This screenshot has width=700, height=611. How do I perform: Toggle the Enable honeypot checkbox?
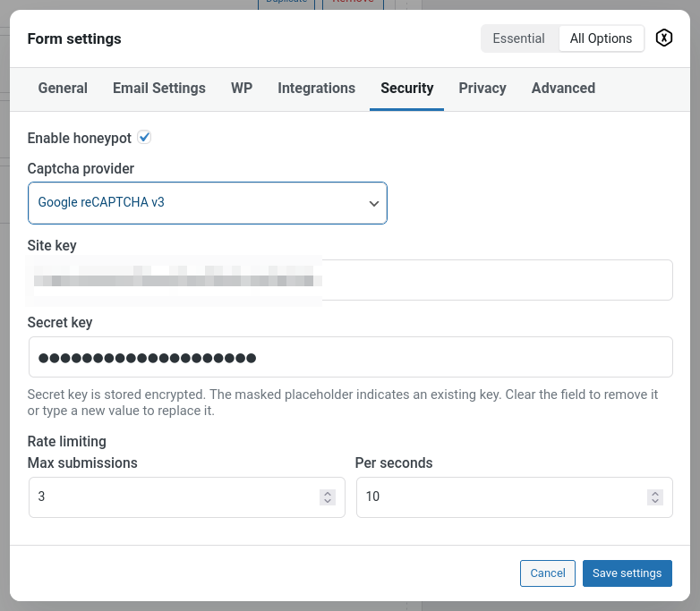(144, 138)
